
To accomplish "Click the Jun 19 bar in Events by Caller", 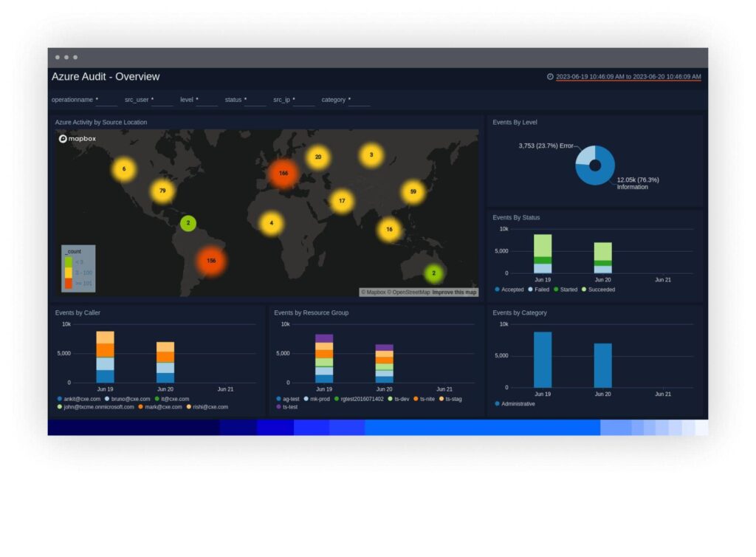I will [x=105, y=358].
